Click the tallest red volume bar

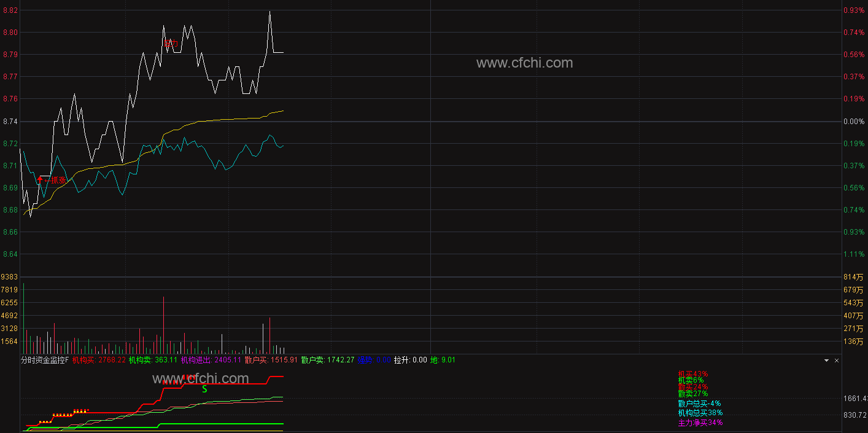point(164,325)
